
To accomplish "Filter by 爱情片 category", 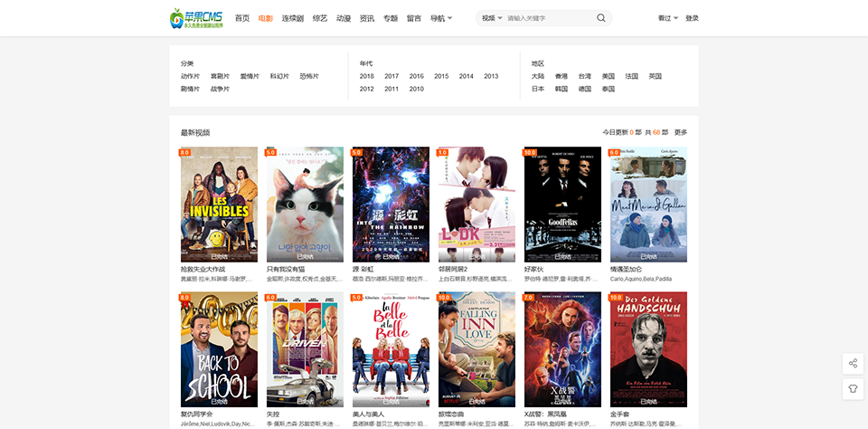I will 250,77.
